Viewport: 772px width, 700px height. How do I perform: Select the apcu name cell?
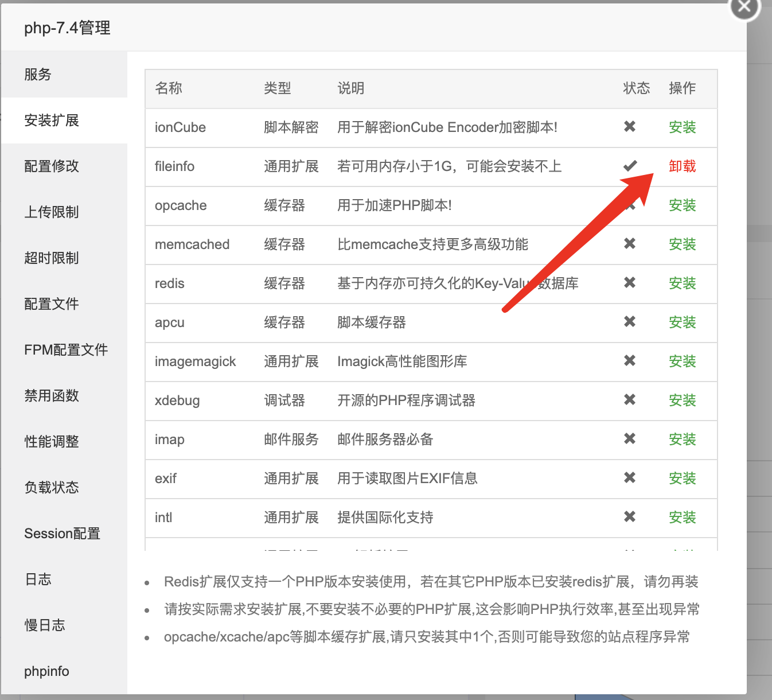pyautogui.click(x=170, y=322)
